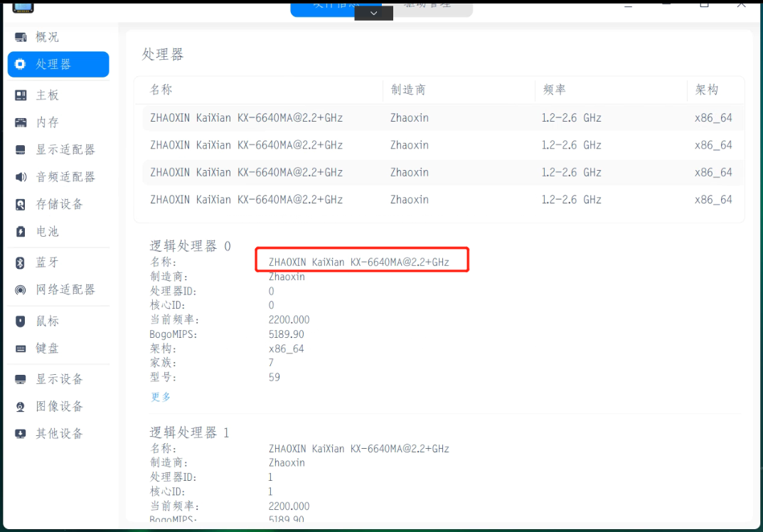View 键盘 keyboard device info

(x=58, y=348)
